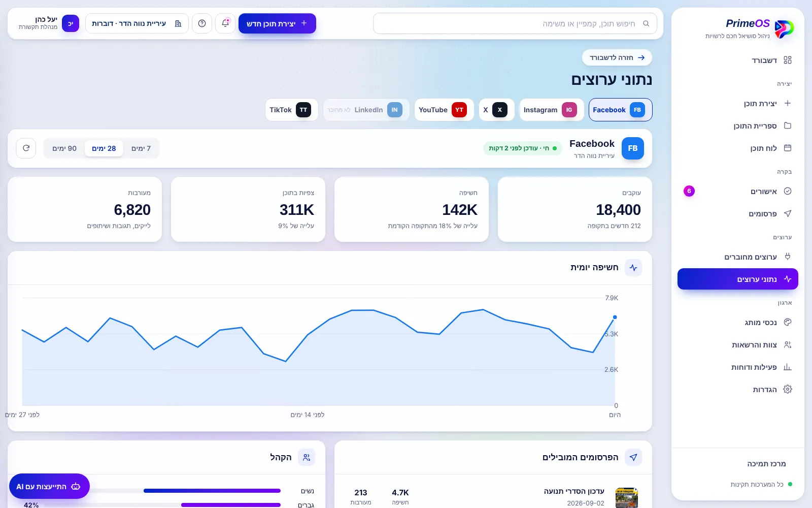Click the search field for content and campaigns

pyautogui.click(x=515, y=23)
